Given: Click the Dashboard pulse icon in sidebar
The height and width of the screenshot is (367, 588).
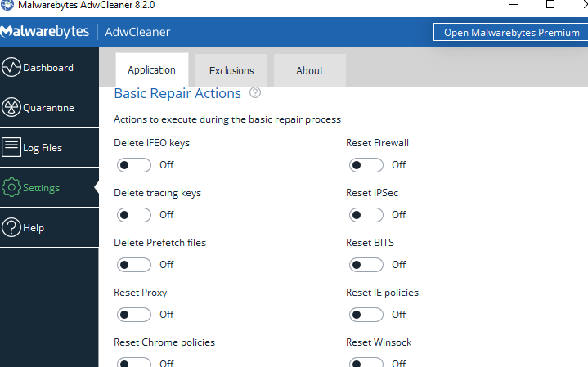Looking at the screenshot, I should (x=11, y=68).
